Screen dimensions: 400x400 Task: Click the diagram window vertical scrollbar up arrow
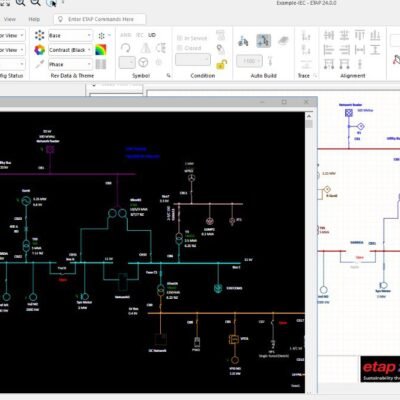click(x=309, y=116)
